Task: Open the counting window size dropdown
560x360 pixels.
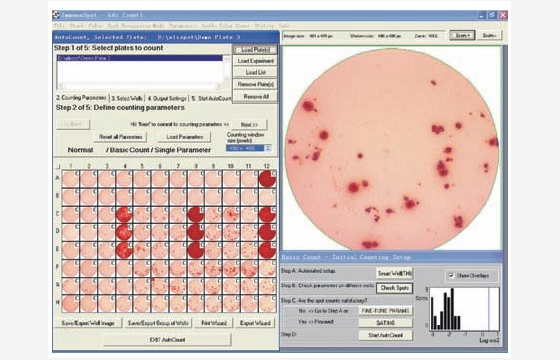Action: pos(268,148)
